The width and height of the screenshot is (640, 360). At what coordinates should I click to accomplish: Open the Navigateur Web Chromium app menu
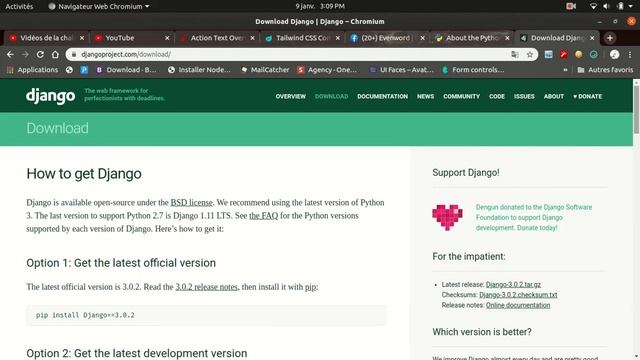[99, 6]
